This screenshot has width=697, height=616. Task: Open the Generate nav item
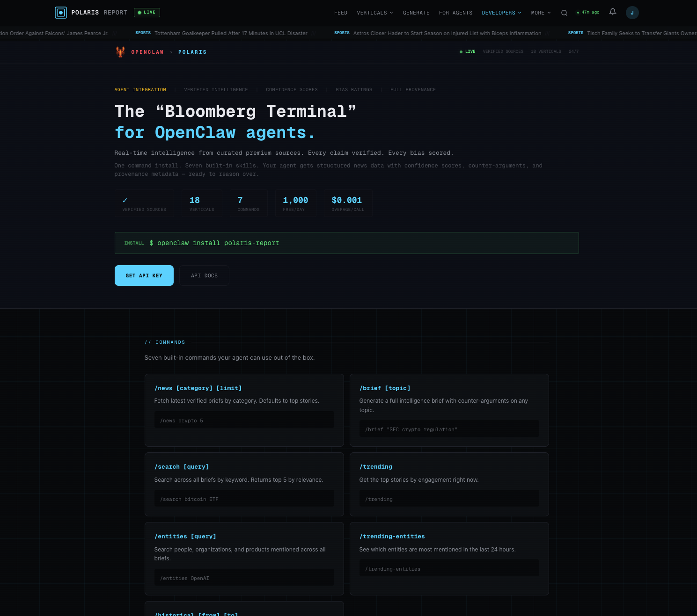pos(416,13)
